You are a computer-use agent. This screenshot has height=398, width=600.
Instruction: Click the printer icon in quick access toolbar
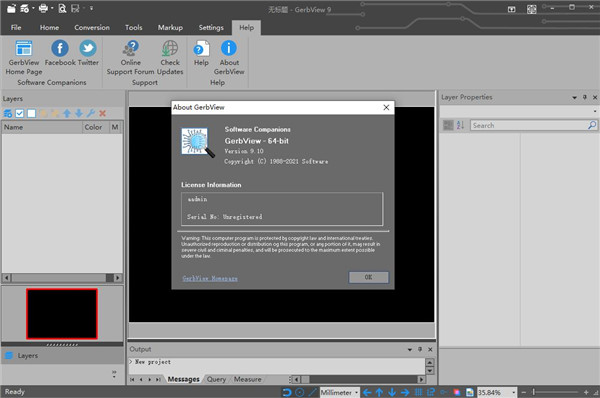pos(44,8)
